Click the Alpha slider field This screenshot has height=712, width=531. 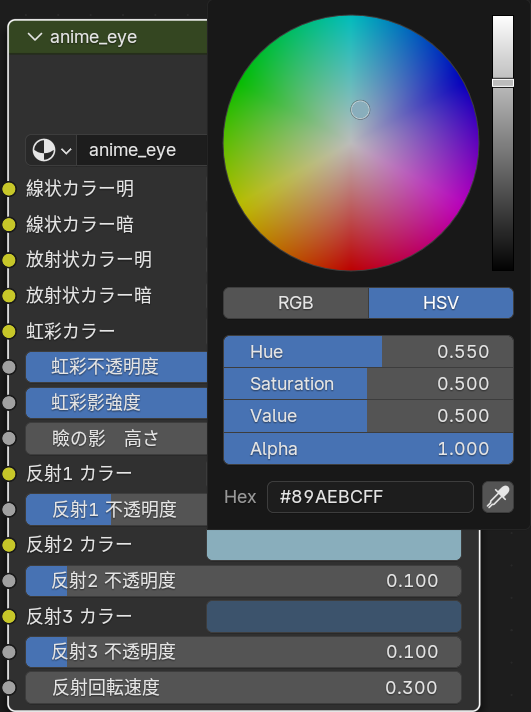pos(368,449)
